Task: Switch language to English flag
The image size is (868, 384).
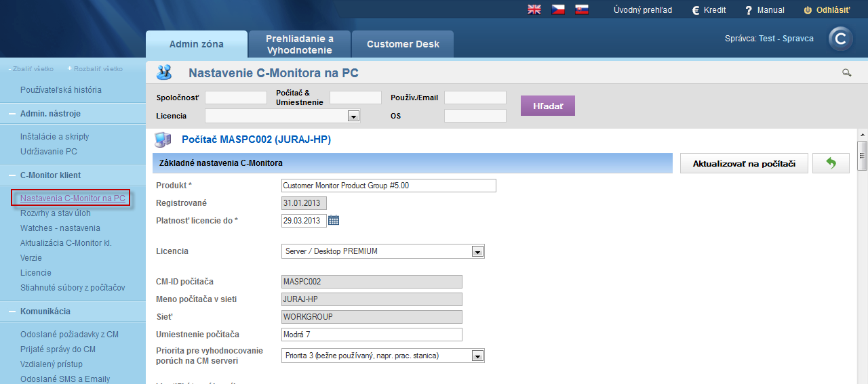Action: point(534,9)
